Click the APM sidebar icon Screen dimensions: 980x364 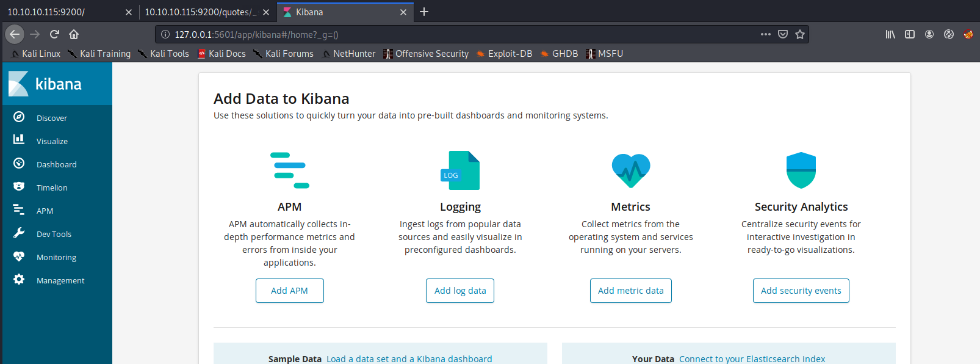[x=19, y=210]
